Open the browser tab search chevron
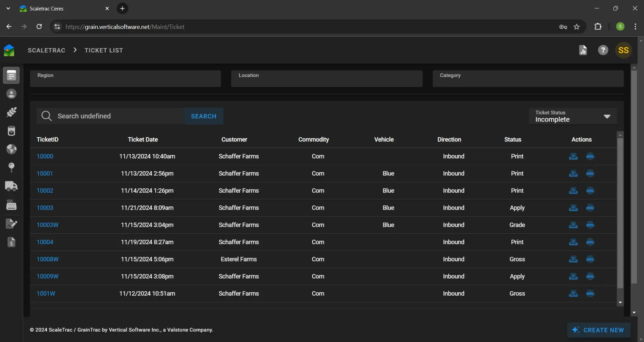The width and height of the screenshot is (644, 342). tap(8, 8)
